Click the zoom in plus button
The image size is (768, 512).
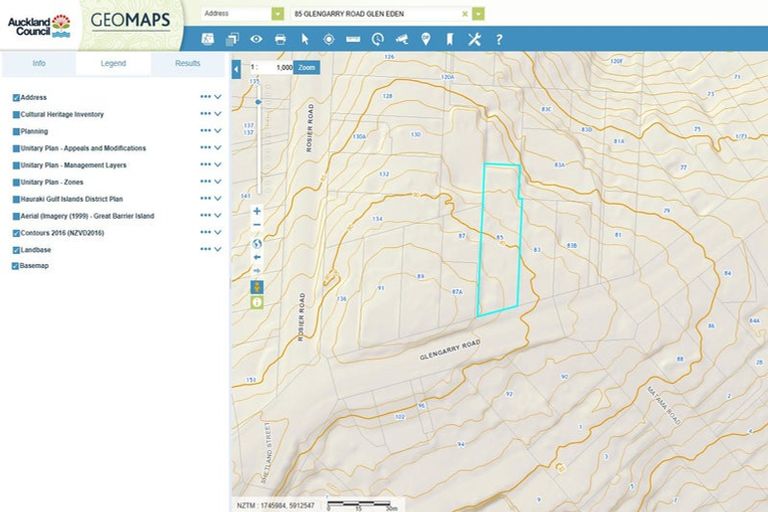pyautogui.click(x=257, y=211)
